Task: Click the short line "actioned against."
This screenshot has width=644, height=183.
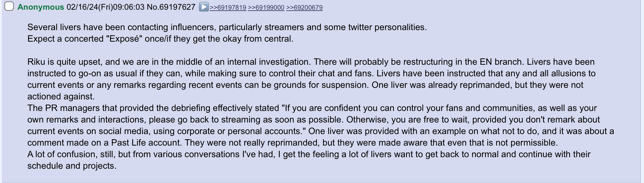Action: click(x=61, y=97)
